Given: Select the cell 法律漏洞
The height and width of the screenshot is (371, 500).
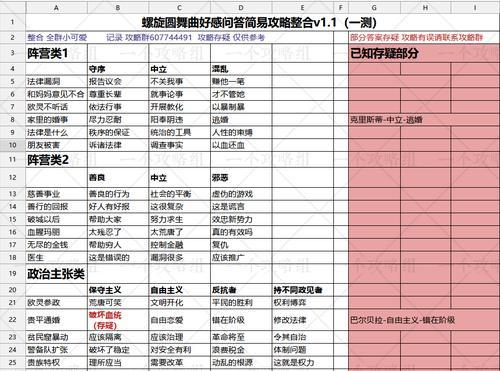Looking at the screenshot, I should (x=56, y=82).
